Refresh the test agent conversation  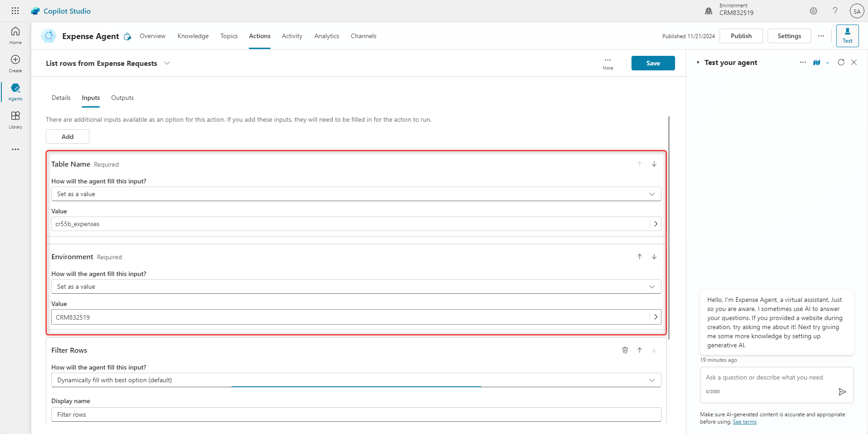pos(841,63)
